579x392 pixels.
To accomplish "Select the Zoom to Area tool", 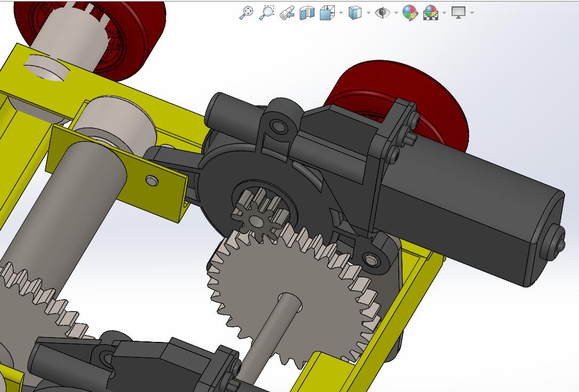I will pos(266,13).
